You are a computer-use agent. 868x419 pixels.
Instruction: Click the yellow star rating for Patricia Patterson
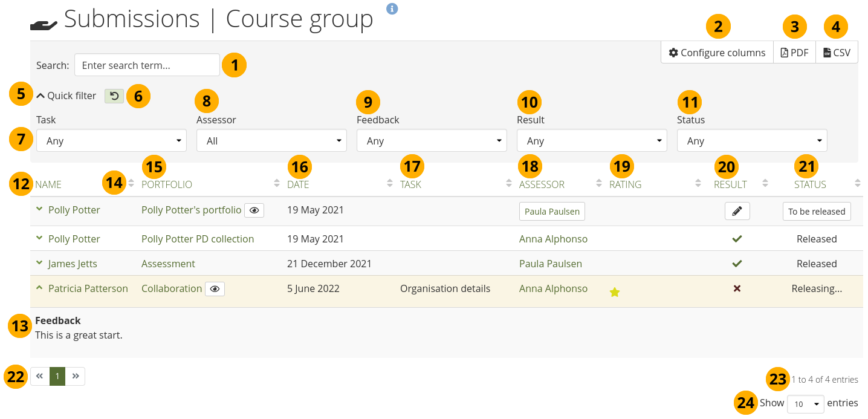click(x=615, y=293)
